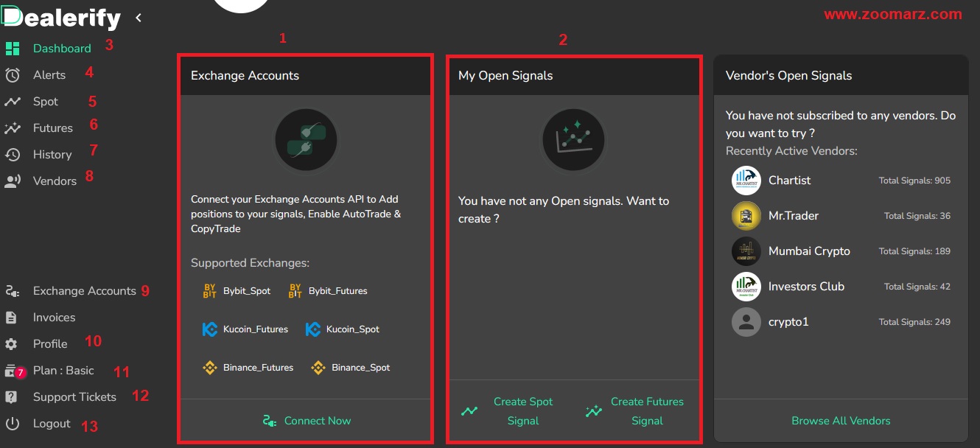Go to the Spot section
980x448 pixels.
[46, 102]
